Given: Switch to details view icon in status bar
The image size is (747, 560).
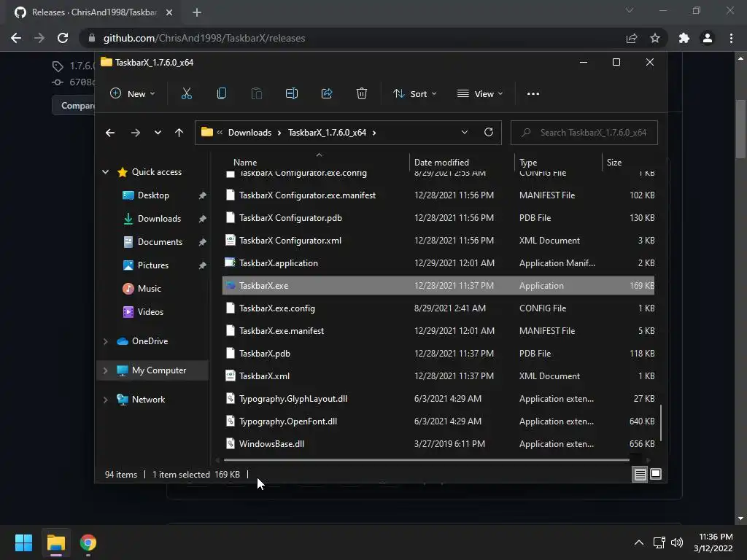Looking at the screenshot, I should (x=640, y=474).
